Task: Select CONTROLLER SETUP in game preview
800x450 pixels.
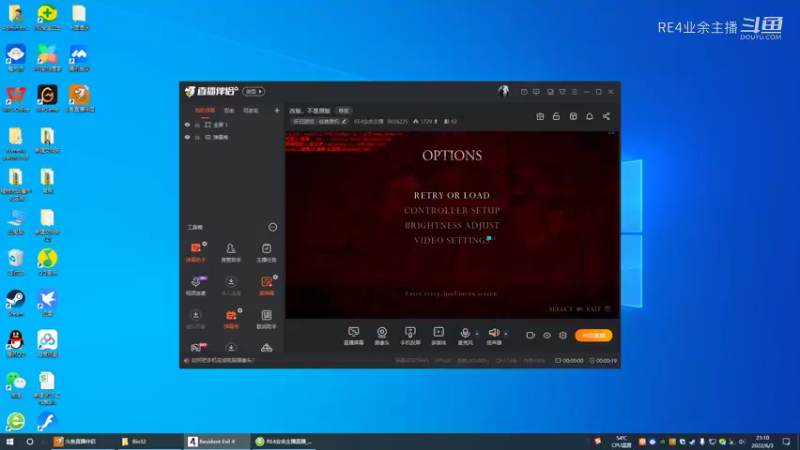Action: [x=452, y=210]
